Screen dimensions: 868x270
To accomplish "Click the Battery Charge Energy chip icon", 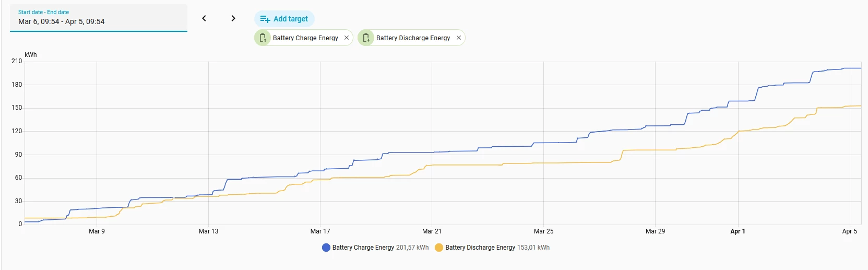I will coord(263,38).
